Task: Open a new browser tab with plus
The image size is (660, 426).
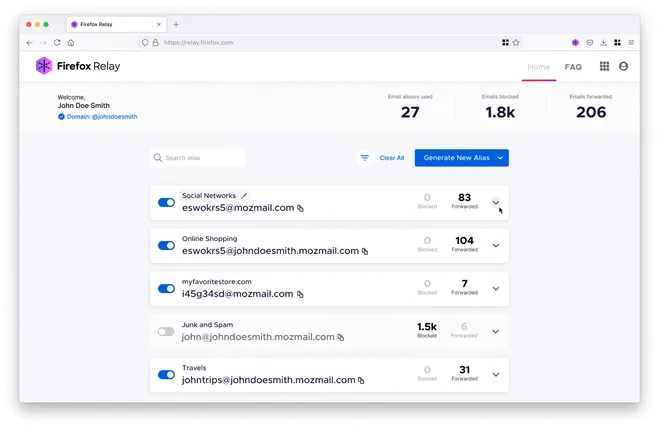Action: [x=176, y=24]
